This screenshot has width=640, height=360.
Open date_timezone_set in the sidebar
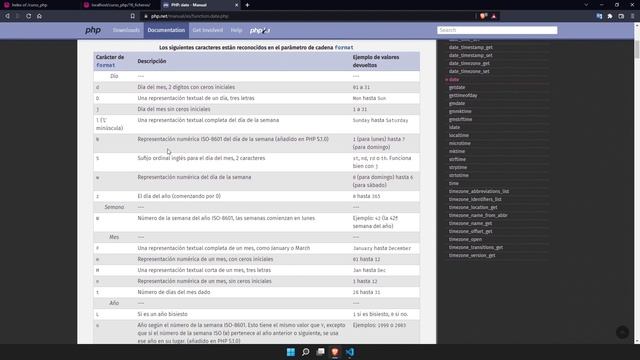click(469, 71)
